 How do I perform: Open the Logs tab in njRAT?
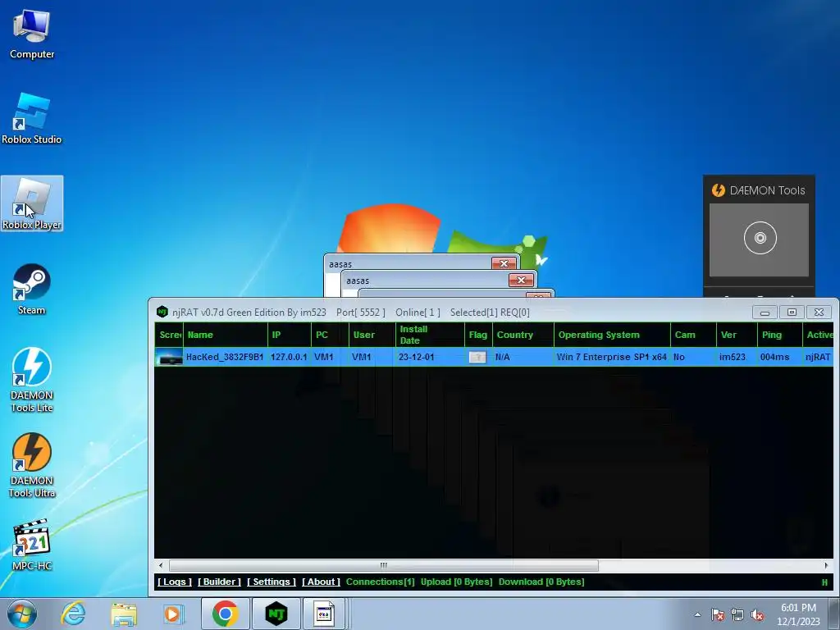[x=175, y=582]
